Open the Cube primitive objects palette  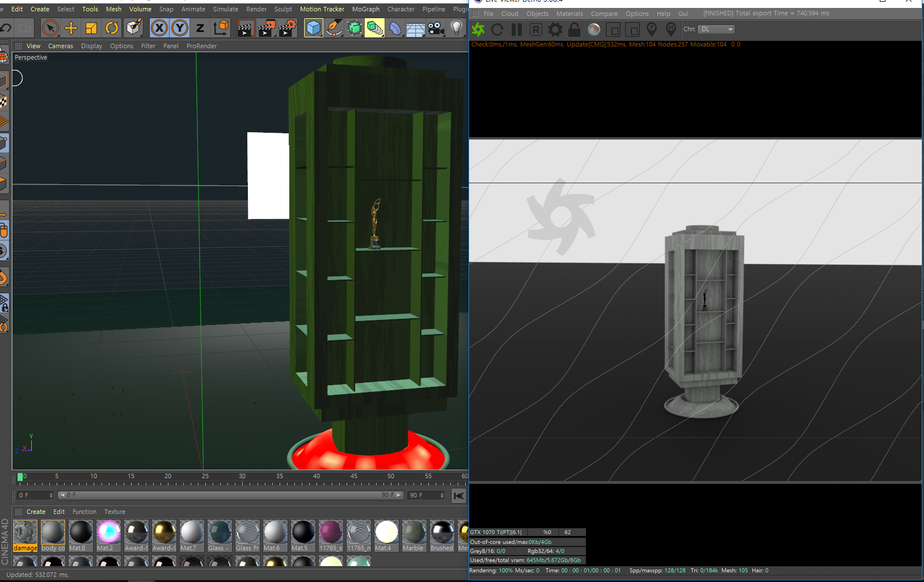[x=314, y=28]
